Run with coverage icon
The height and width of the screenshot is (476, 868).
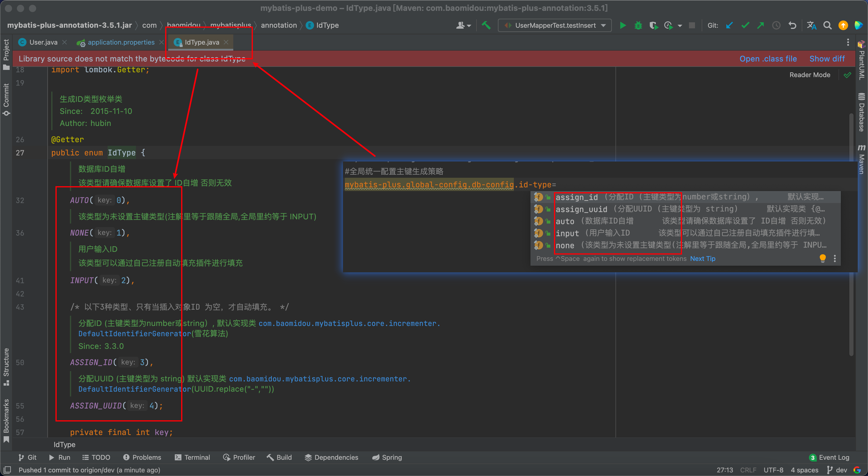click(x=653, y=26)
